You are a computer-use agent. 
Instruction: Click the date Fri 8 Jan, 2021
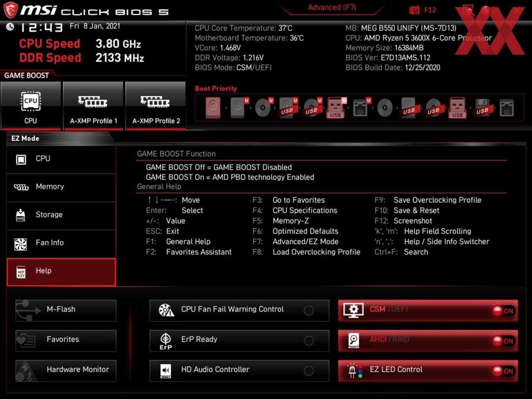[95, 26]
